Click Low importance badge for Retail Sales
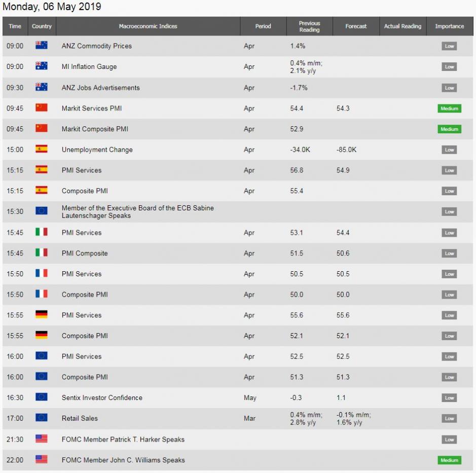 pyautogui.click(x=449, y=418)
